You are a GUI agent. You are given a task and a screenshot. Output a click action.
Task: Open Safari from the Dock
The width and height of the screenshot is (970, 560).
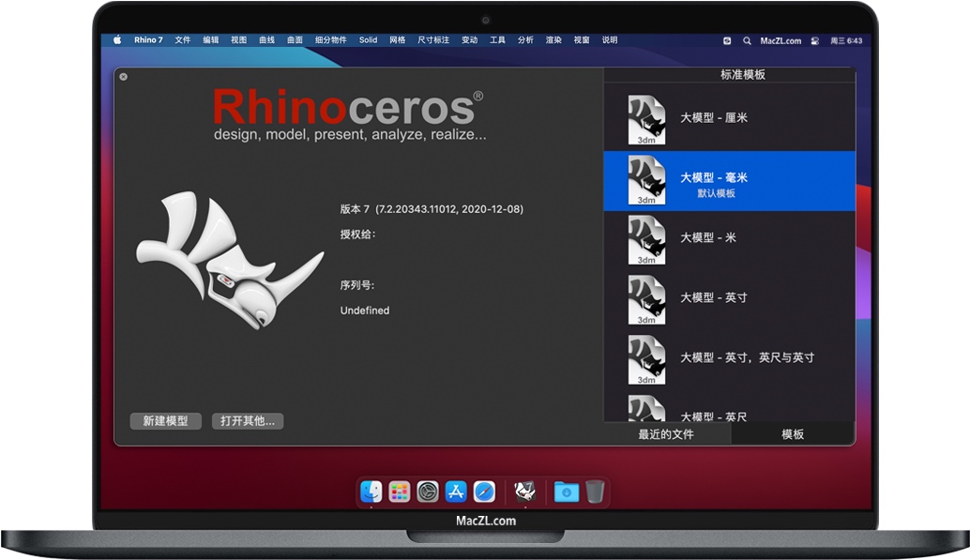pos(484,492)
